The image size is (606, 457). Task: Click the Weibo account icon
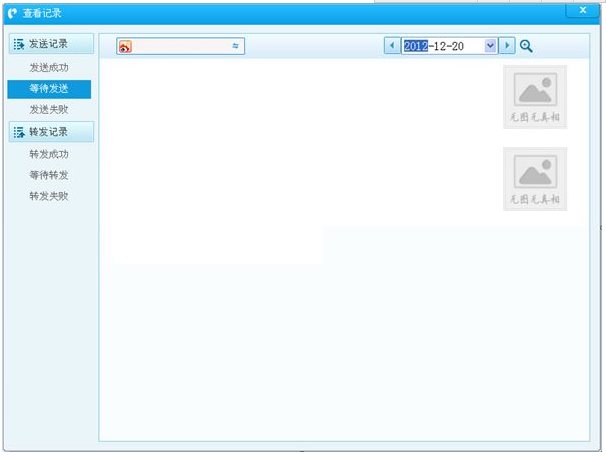tap(125, 46)
